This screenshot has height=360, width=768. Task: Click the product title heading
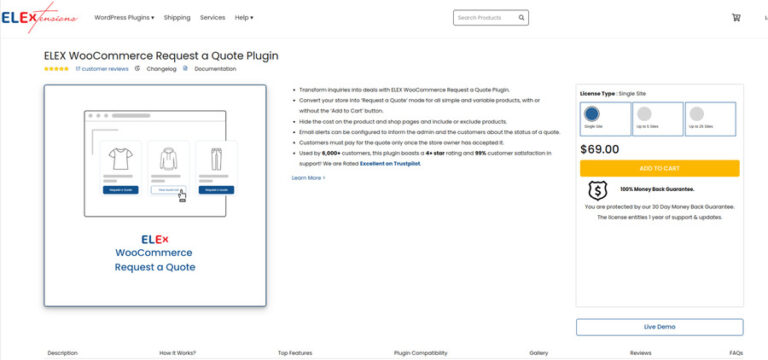[161, 56]
